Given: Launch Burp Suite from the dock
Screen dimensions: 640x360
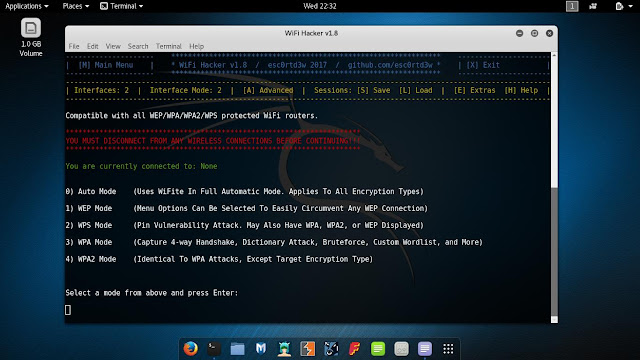Looking at the screenshot, I should [x=308, y=349].
